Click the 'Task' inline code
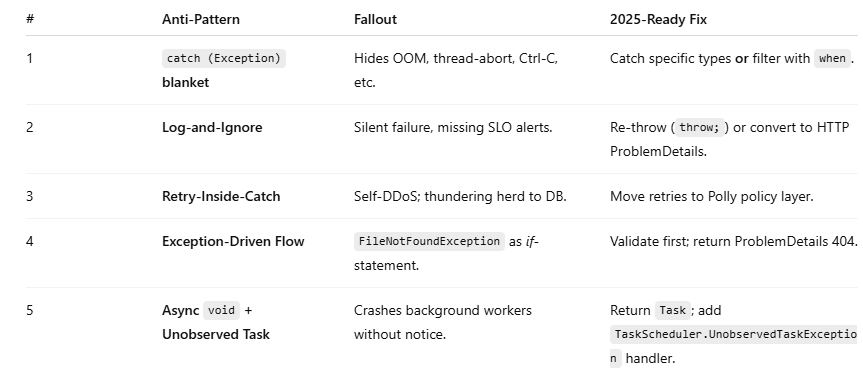Screen dimensions: 863x379 [673, 310]
